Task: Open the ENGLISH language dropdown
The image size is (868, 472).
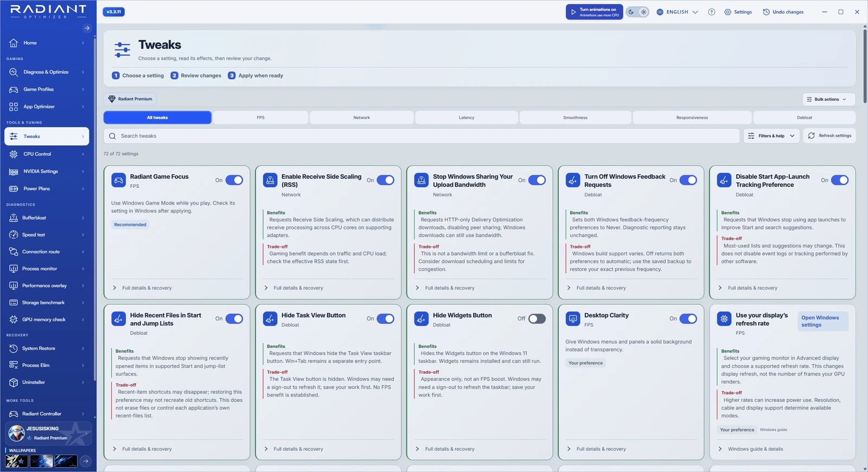Action: click(x=677, y=12)
